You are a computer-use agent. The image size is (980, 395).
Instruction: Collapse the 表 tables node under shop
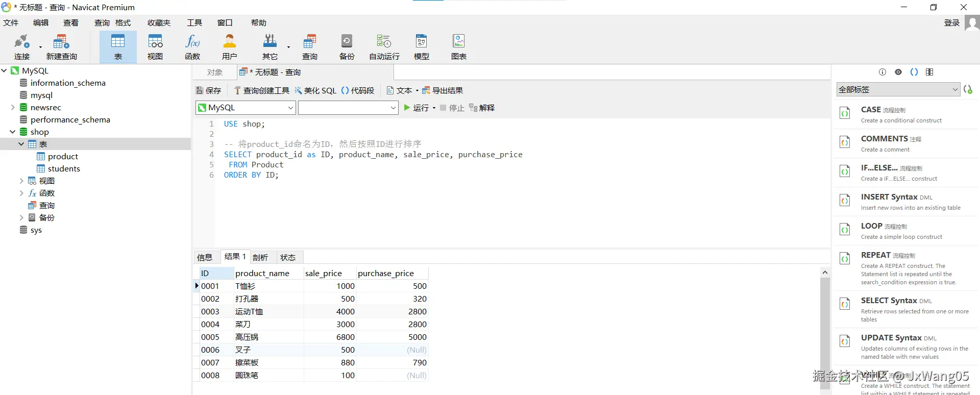point(21,144)
